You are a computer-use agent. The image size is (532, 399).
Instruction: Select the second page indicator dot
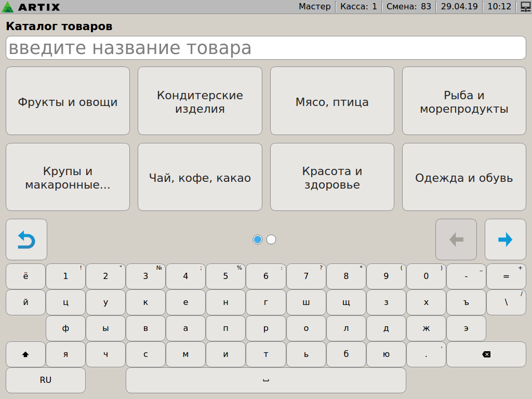click(271, 240)
